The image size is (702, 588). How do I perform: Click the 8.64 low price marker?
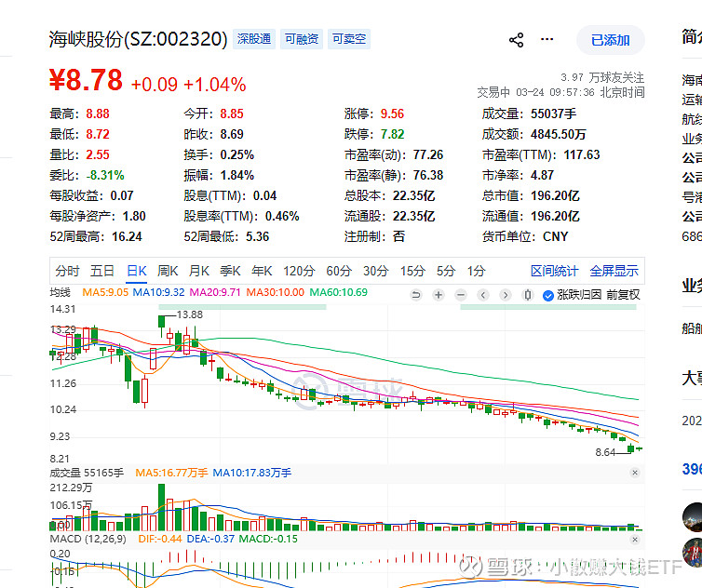pos(605,452)
